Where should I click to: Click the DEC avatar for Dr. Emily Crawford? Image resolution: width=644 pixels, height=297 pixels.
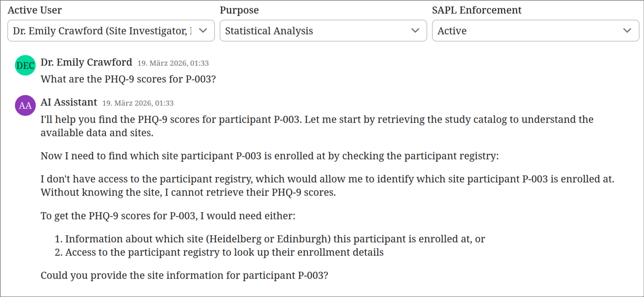[x=25, y=65]
